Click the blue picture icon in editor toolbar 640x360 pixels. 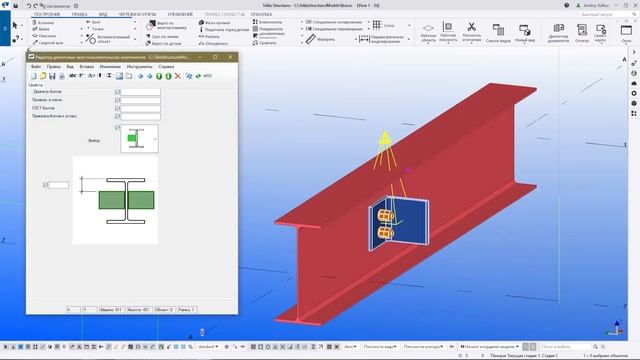119,76
